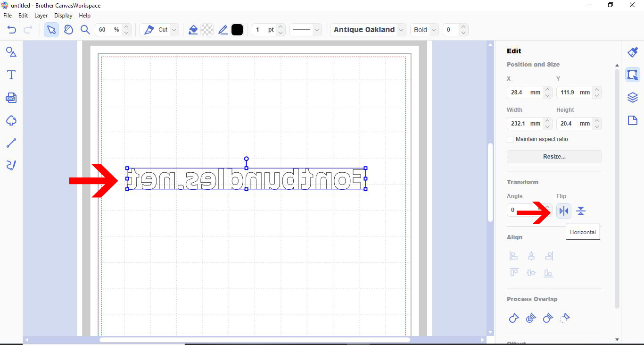The height and width of the screenshot is (345, 644).
Task: Open the Bold font style dropdown
Action: coord(424,30)
